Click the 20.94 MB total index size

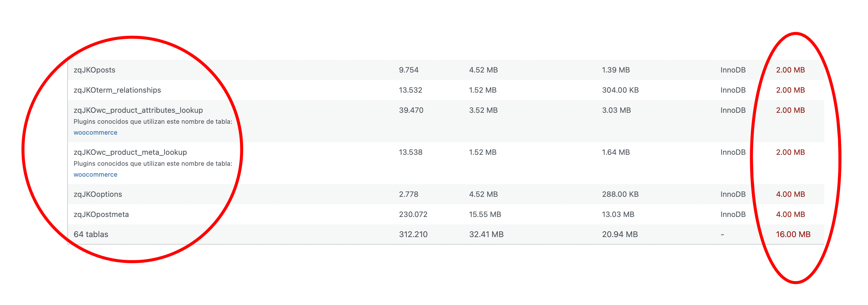point(620,235)
